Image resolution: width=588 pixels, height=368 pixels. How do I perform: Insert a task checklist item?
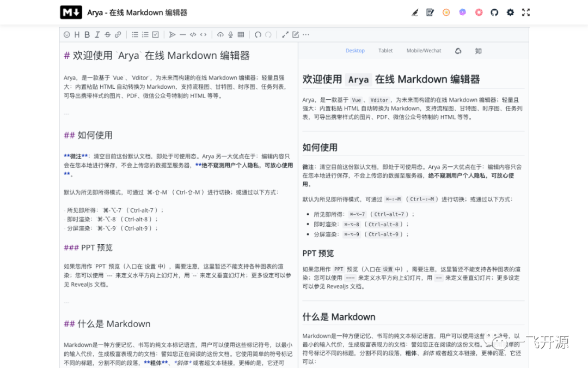pyautogui.click(x=156, y=34)
